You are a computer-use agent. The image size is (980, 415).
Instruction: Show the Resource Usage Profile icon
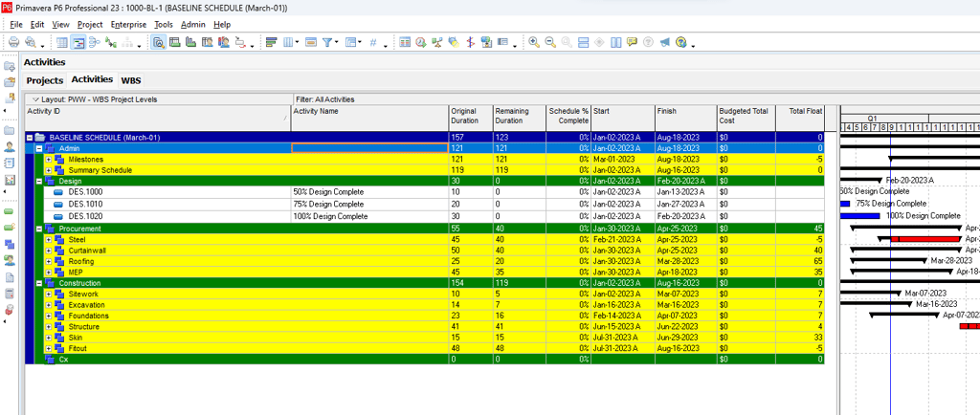224,42
